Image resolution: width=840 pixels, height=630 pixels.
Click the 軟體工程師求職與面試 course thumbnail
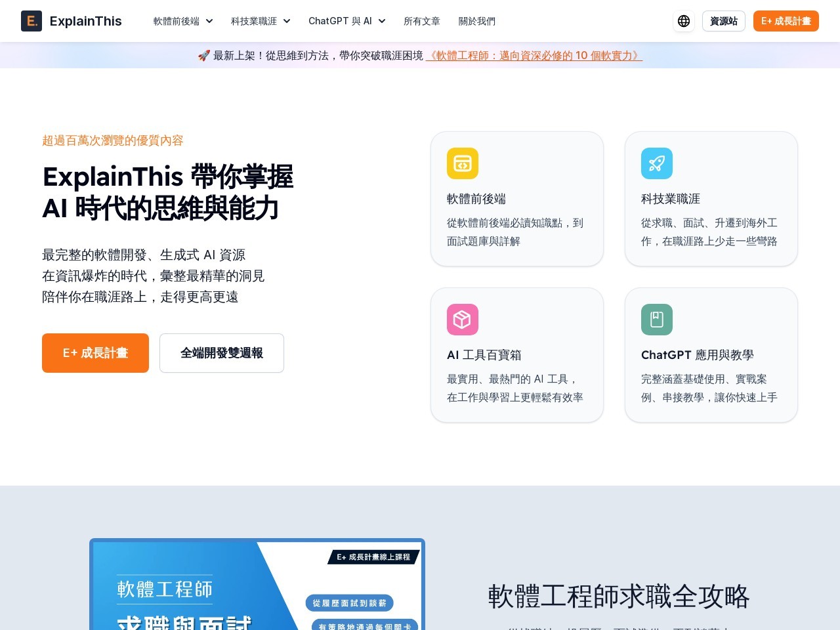click(x=257, y=584)
